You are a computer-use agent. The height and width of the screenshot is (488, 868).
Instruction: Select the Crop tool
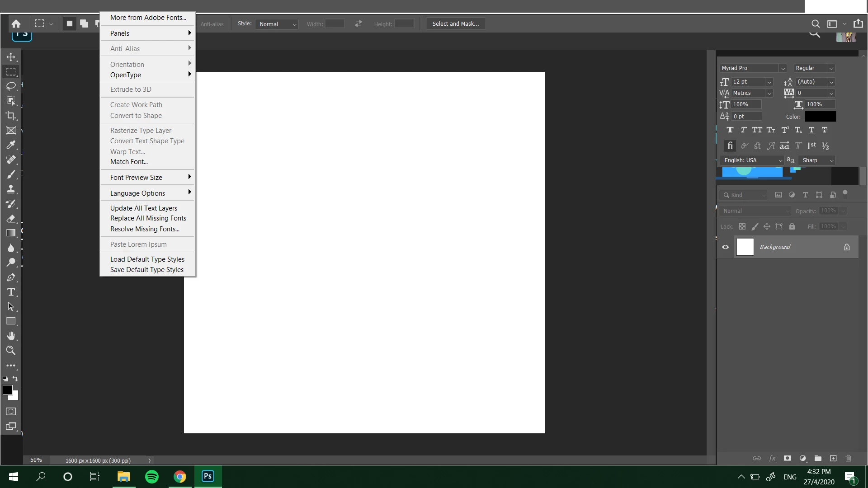[11, 116]
